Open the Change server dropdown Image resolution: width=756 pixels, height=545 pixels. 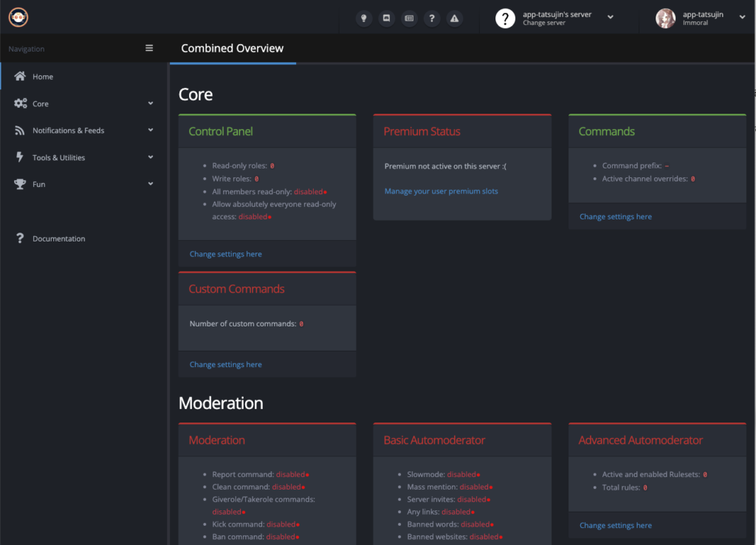(x=610, y=18)
